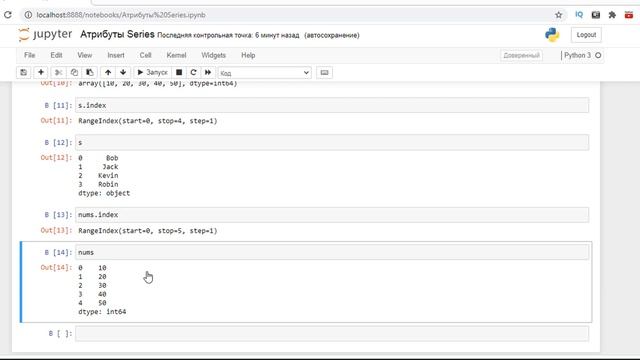
Task: Copy selected cells icon in toolbar
Action: pos(74,73)
